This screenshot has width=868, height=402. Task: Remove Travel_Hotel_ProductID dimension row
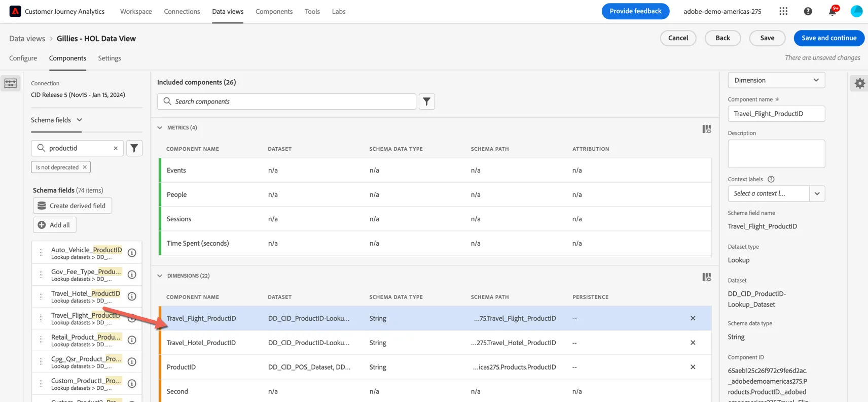pyautogui.click(x=693, y=343)
